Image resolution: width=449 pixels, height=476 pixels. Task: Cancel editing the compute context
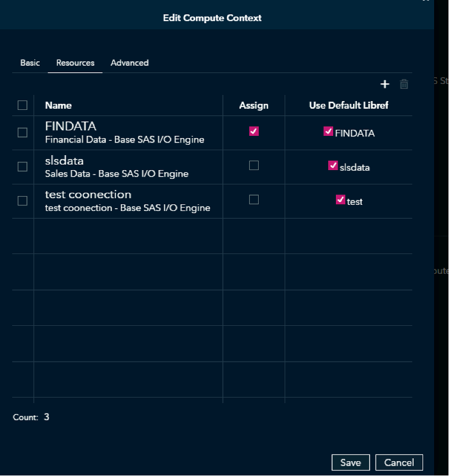[399, 462]
